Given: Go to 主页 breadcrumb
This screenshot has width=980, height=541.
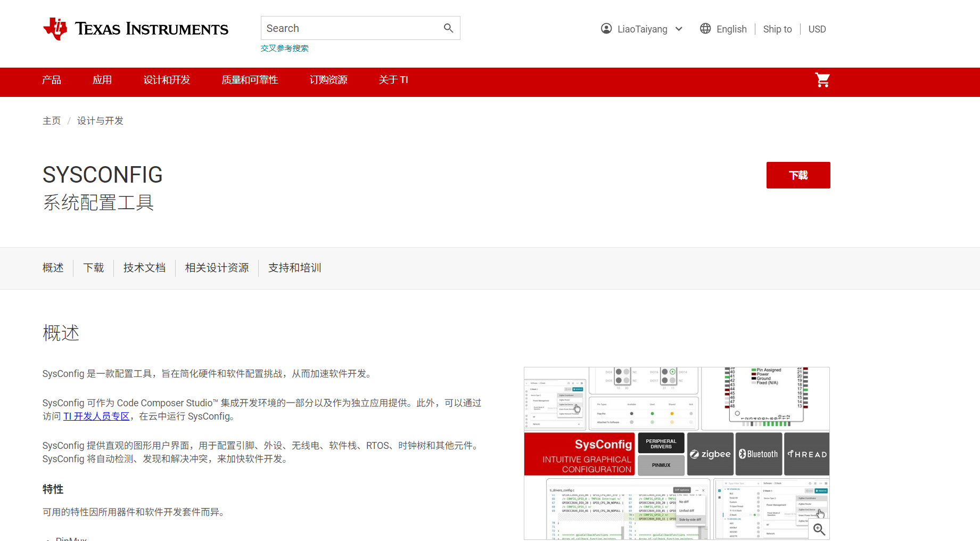Looking at the screenshot, I should click(x=52, y=121).
